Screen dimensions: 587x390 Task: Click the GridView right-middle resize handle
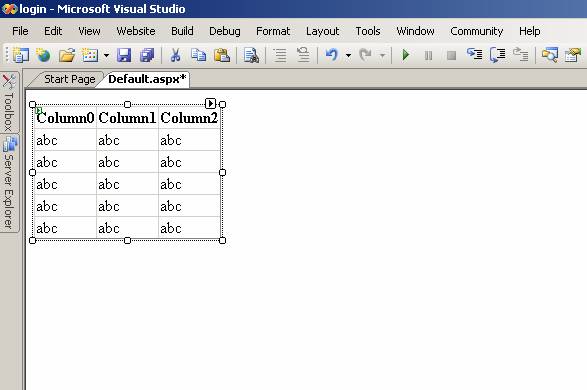222,172
